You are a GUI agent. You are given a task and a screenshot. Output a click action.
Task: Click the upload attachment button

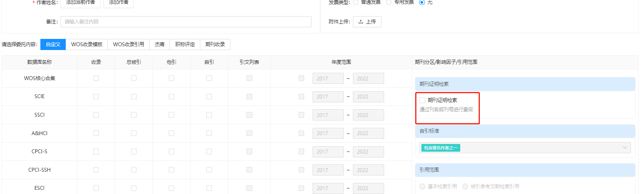(x=367, y=22)
